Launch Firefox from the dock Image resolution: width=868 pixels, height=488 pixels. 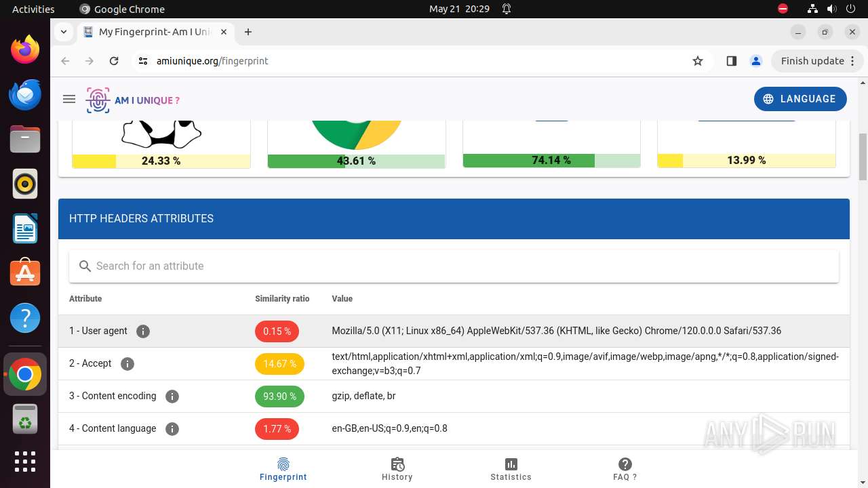tap(25, 49)
